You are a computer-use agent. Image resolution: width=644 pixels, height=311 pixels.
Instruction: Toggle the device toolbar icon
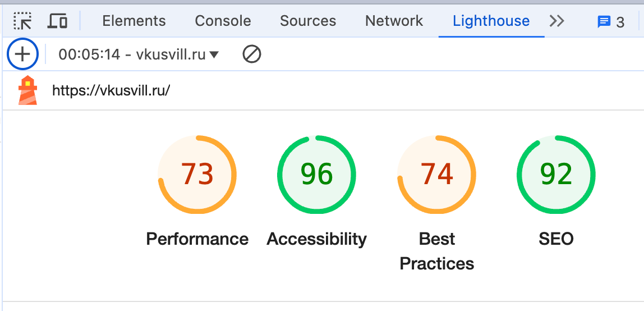(x=57, y=21)
